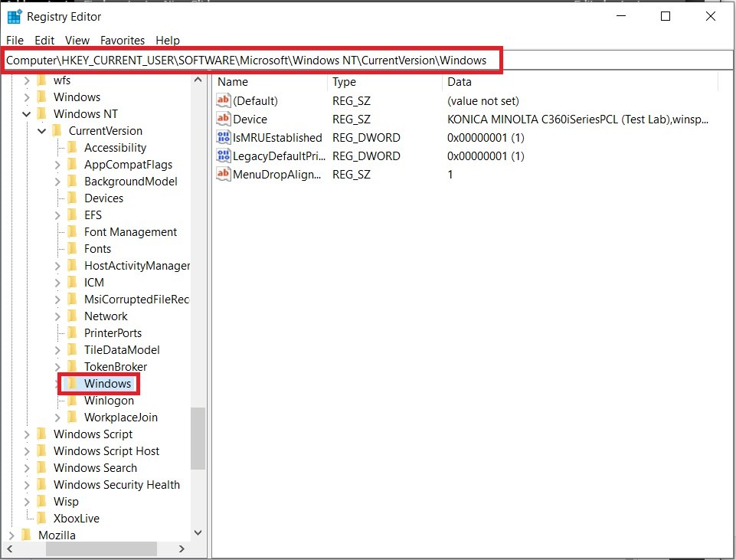Open the Favorites menu
This screenshot has width=736, height=560.
pos(123,41)
